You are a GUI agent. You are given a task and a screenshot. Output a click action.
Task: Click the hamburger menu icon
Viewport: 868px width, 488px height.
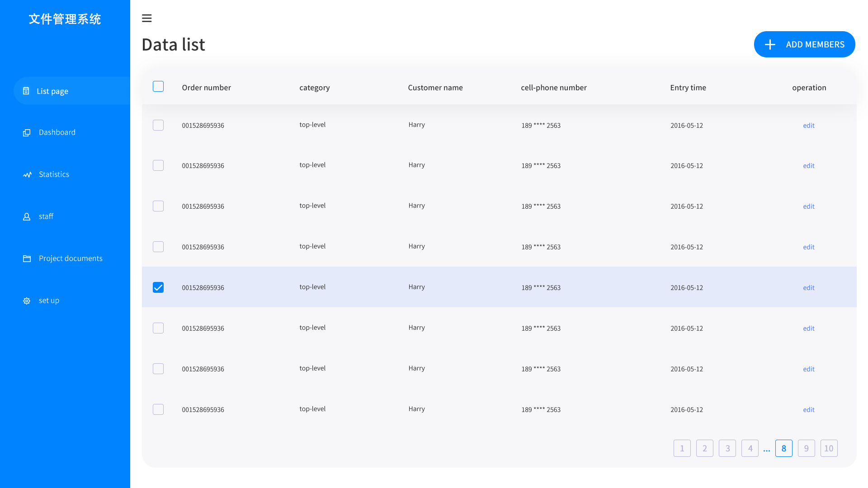coord(146,19)
